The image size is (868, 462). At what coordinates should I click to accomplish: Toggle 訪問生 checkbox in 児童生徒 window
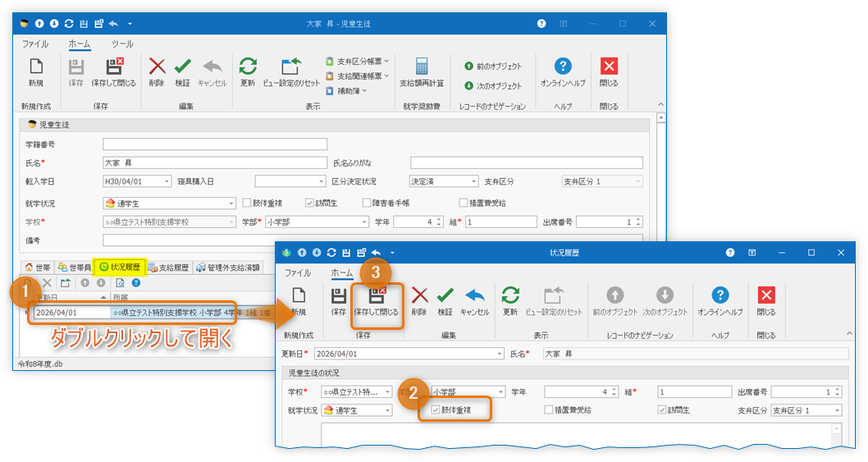point(309,203)
